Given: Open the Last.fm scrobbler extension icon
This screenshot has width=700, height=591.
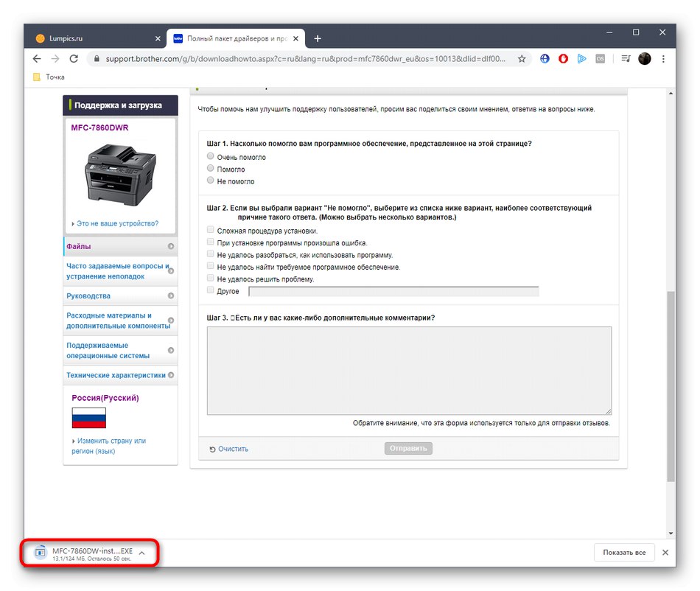Looking at the screenshot, I should coord(600,57).
